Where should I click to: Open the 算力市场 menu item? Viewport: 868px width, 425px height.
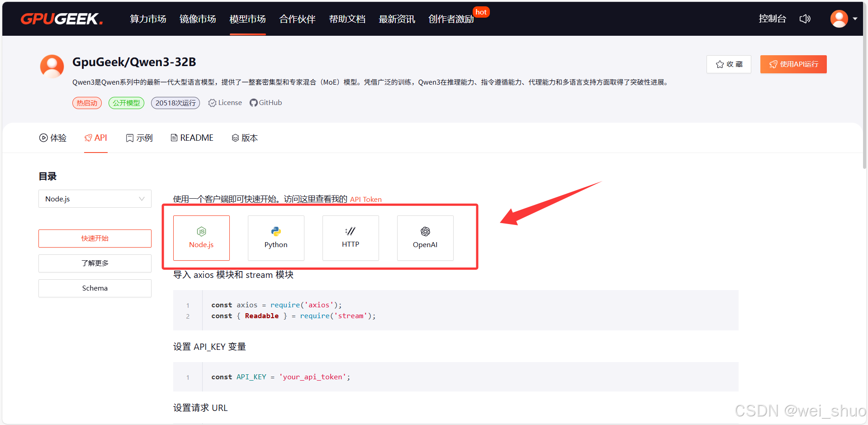click(x=148, y=19)
